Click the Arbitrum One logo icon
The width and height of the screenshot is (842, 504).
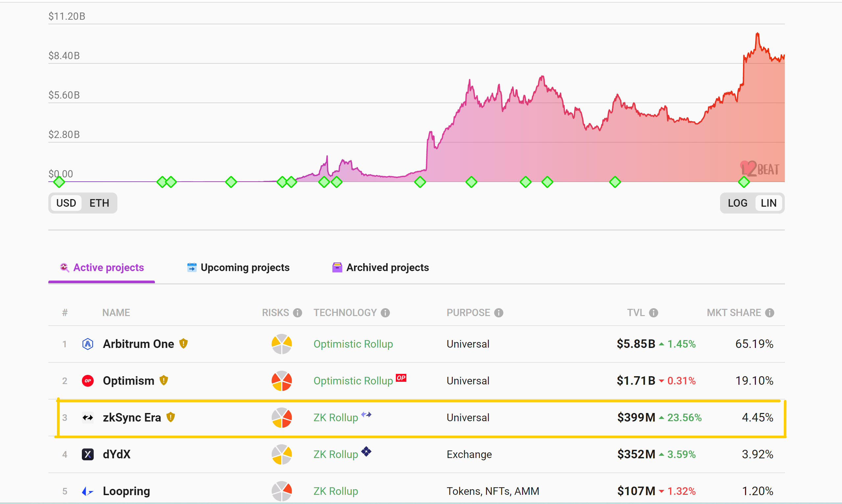pyautogui.click(x=88, y=344)
